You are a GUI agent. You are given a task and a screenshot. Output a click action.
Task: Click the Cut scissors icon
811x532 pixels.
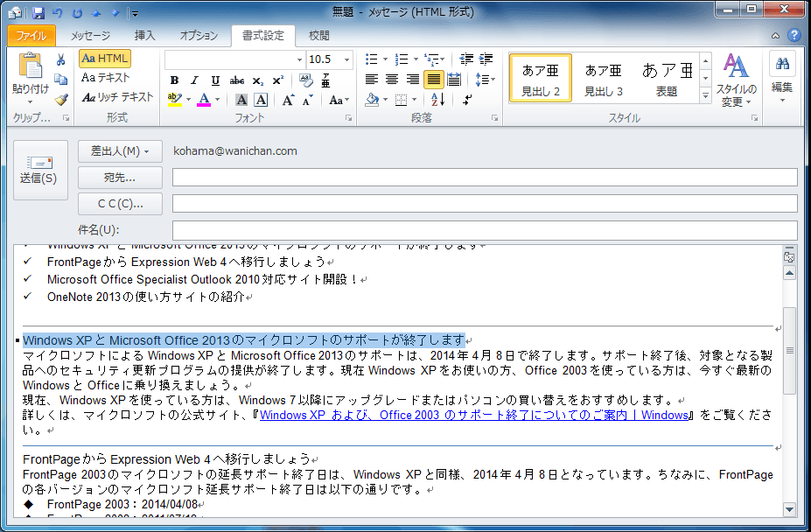[61, 60]
